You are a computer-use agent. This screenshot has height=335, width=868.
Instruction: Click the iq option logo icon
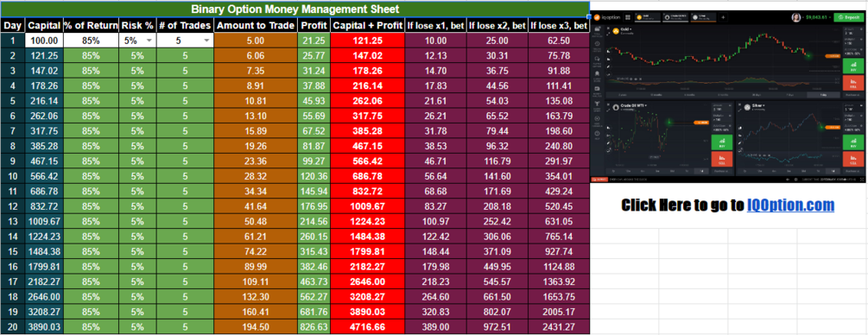(x=597, y=17)
